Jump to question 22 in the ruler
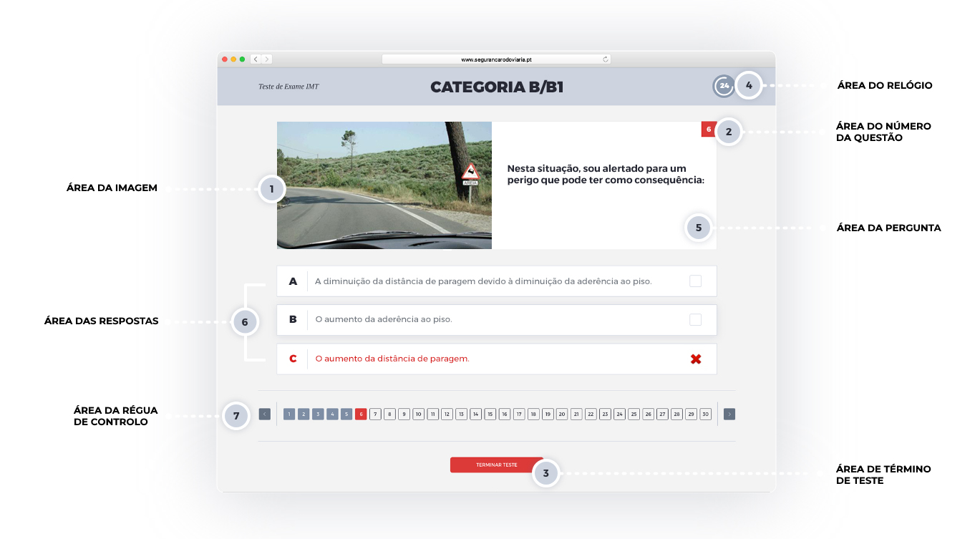 (591, 414)
